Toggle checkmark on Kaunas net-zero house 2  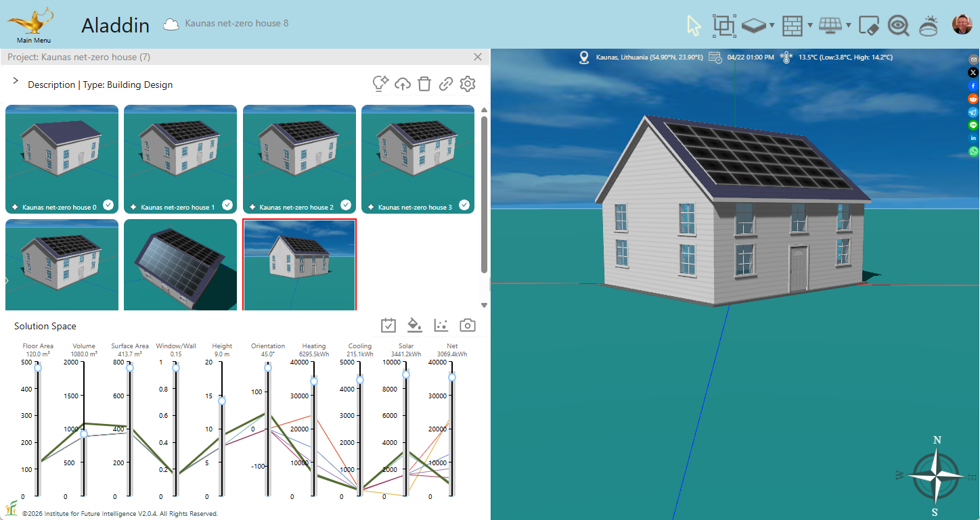coord(346,205)
